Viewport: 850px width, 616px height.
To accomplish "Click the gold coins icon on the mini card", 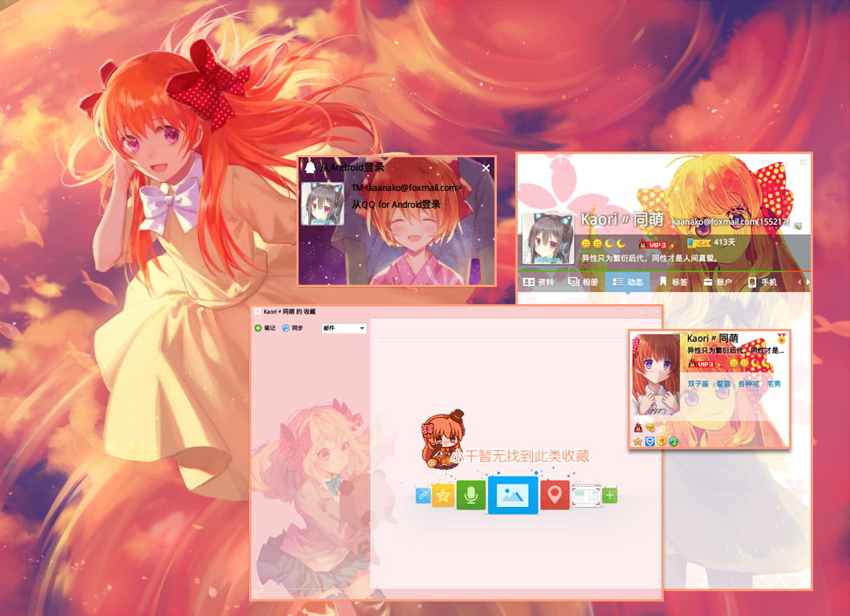I will coord(650,428).
